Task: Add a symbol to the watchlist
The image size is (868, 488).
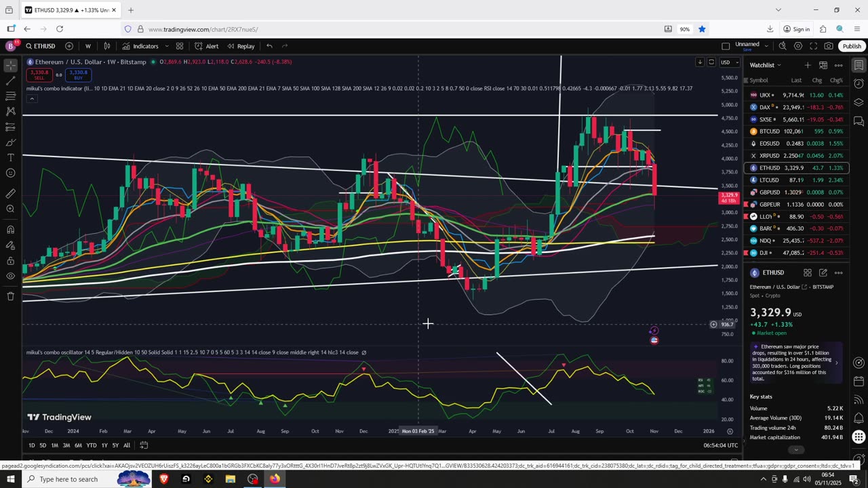Action: (808, 65)
